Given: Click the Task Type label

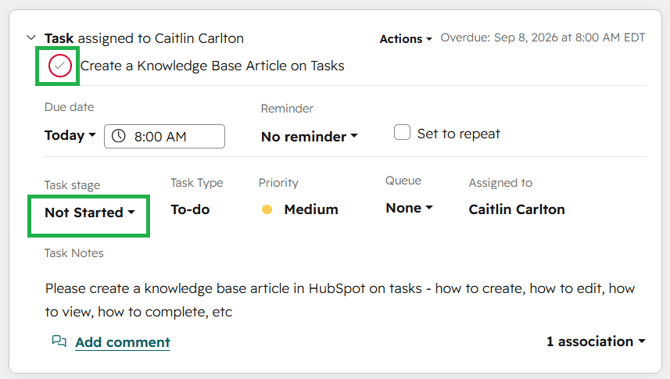Looking at the screenshot, I should point(197,183).
